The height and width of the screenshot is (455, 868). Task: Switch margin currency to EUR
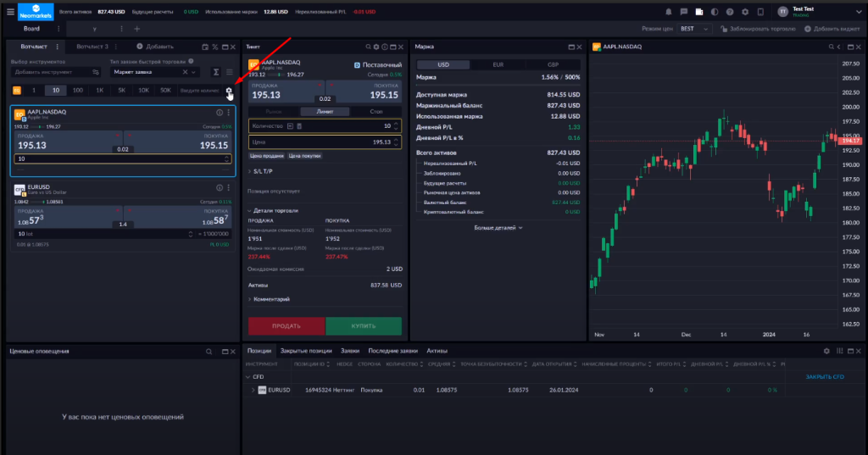coord(498,64)
